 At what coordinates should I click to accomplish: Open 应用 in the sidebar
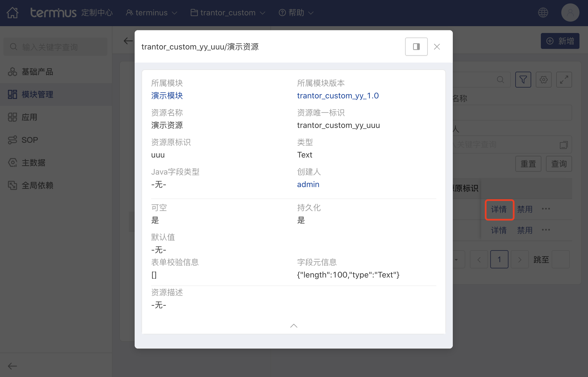(56, 117)
